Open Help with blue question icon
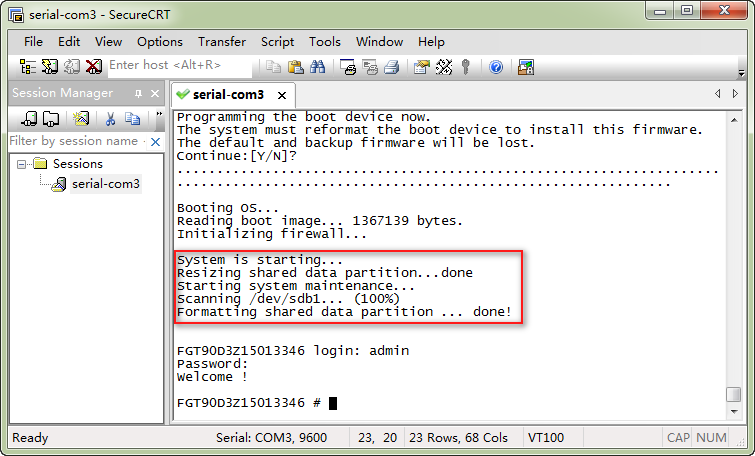The image size is (755, 456). point(496,67)
